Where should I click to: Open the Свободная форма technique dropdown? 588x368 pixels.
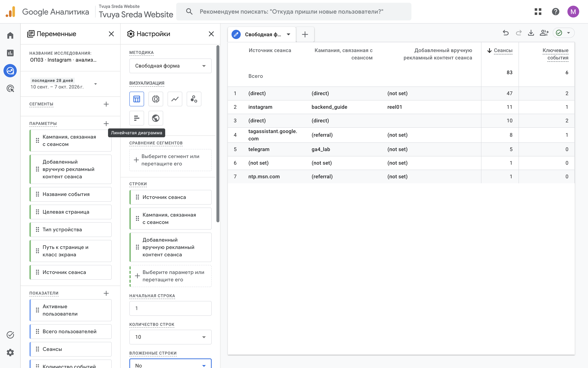coord(170,66)
